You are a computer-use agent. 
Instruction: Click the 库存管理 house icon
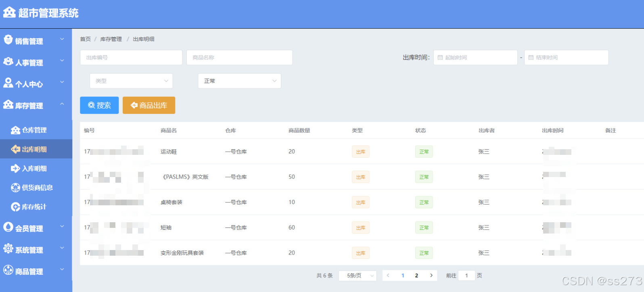click(x=8, y=104)
